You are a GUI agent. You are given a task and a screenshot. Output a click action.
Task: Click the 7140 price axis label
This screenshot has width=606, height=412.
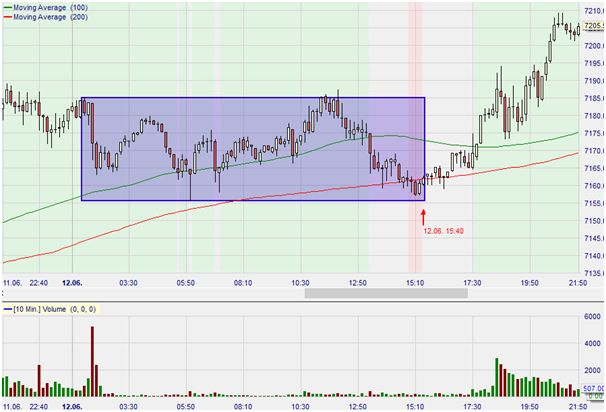click(594, 256)
